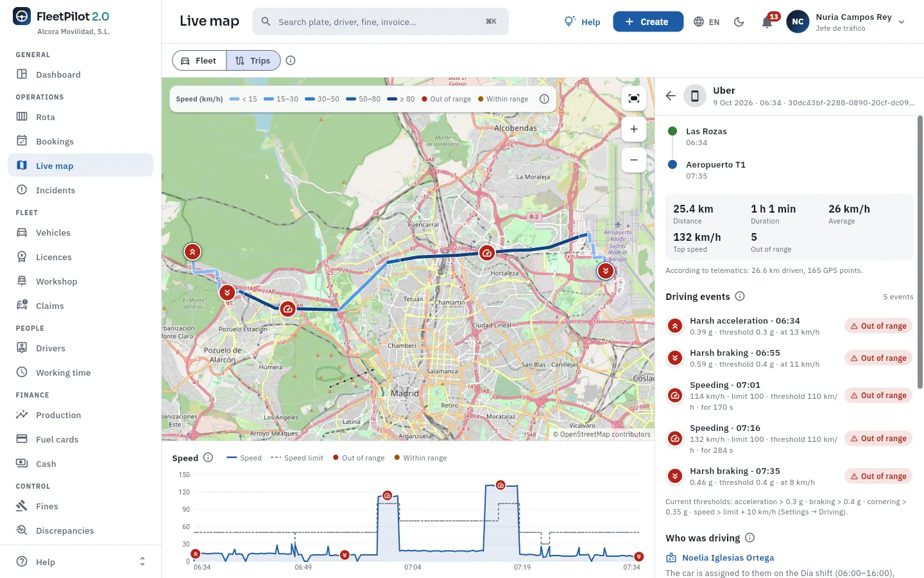Show Who was driving info tooltip
The image size is (924, 578).
coord(750,538)
